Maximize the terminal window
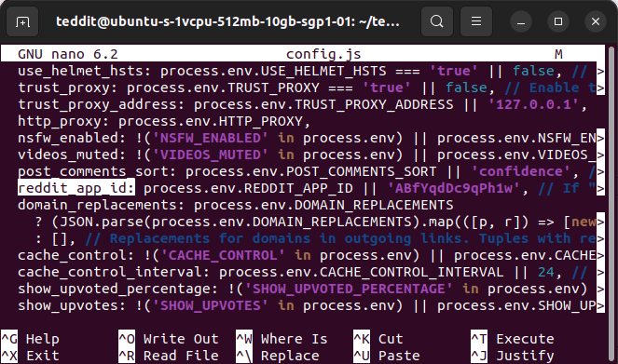 click(x=558, y=21)
